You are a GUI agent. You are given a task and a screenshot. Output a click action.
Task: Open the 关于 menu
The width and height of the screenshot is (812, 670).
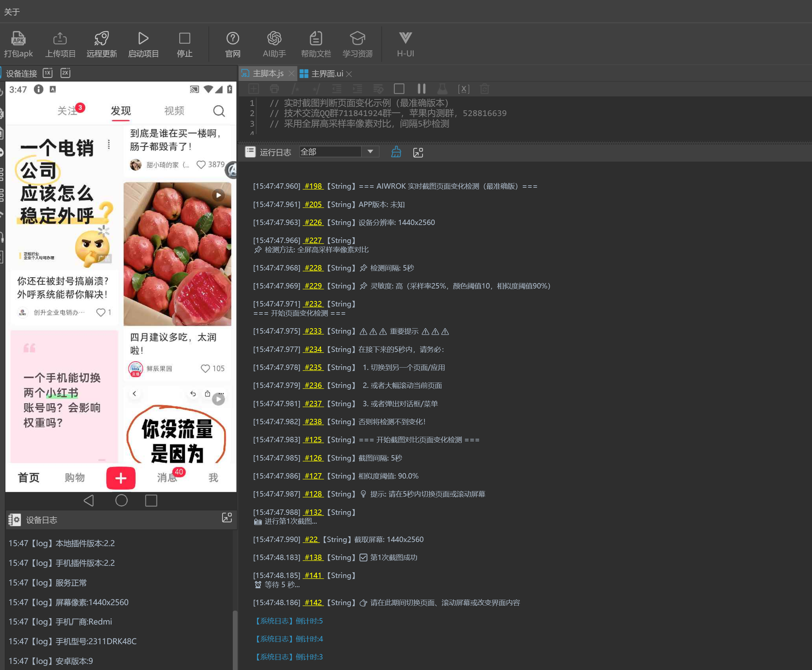(12, 12)
